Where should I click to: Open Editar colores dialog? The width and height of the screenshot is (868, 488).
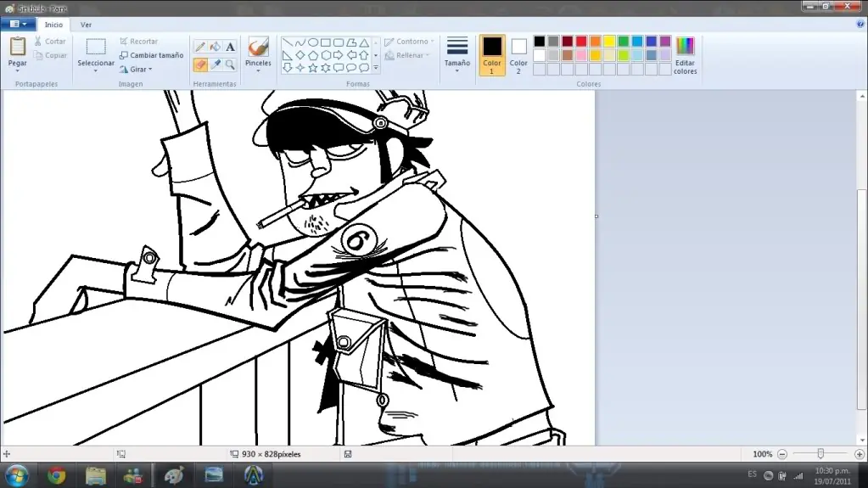[686, 55]
